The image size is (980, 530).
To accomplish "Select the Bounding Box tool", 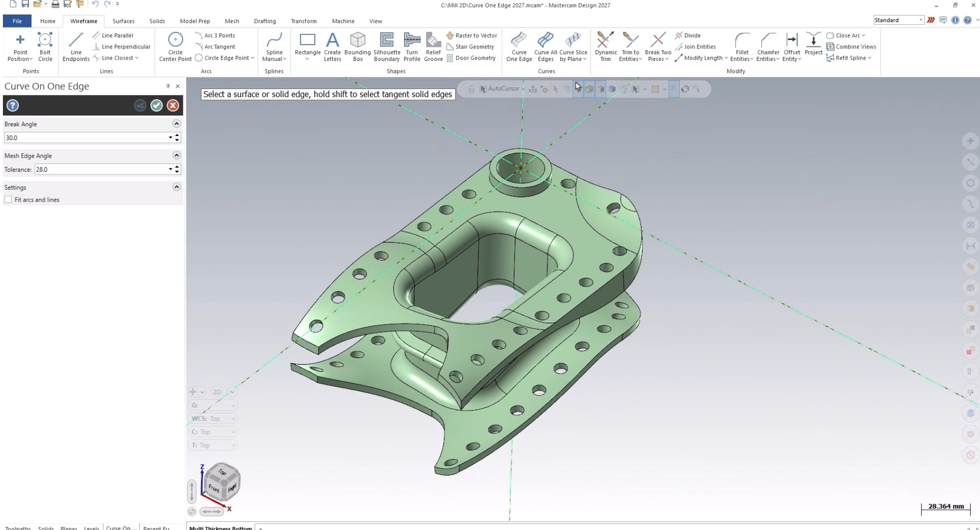I will point(358,47).
